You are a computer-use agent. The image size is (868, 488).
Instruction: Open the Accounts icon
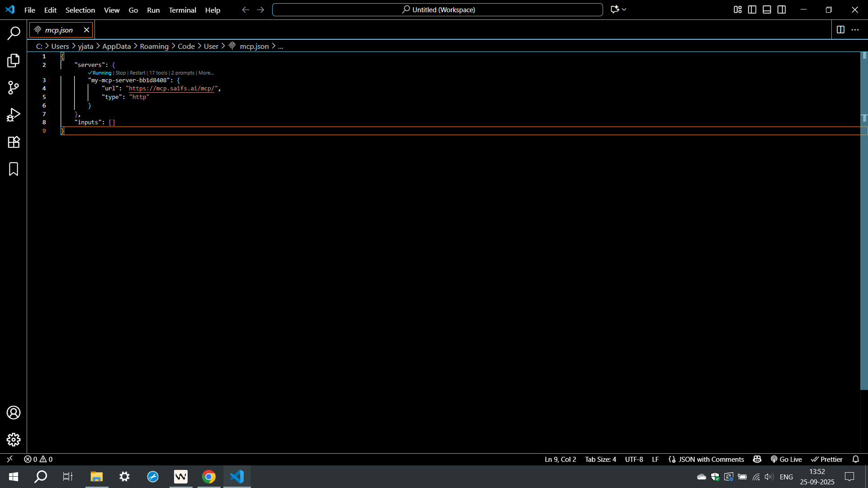[14, 413]
